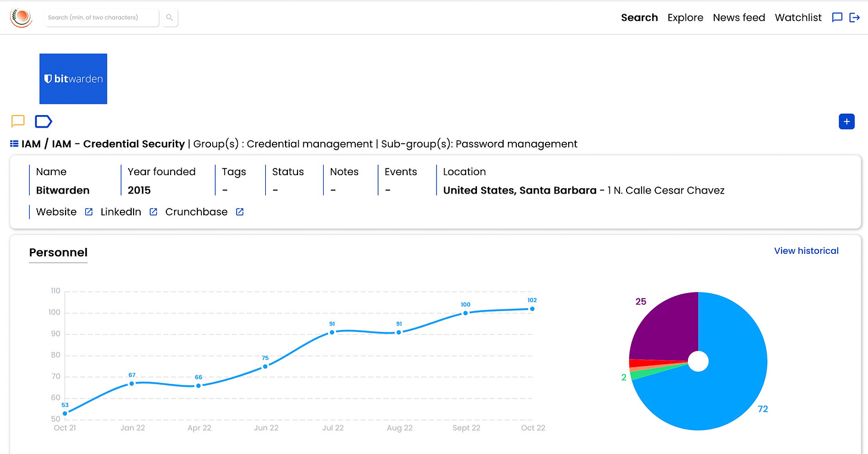Click the magnifier search button
Viewport: 868px width, 454px height.
click(170, 17)
